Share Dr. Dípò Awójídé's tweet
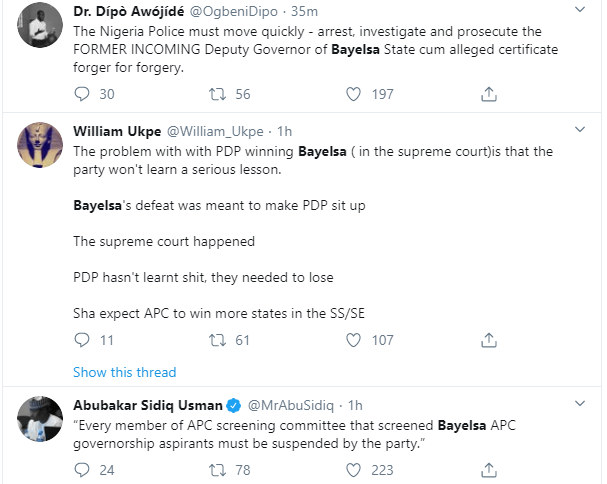607x484 pixels. point(489,94)
